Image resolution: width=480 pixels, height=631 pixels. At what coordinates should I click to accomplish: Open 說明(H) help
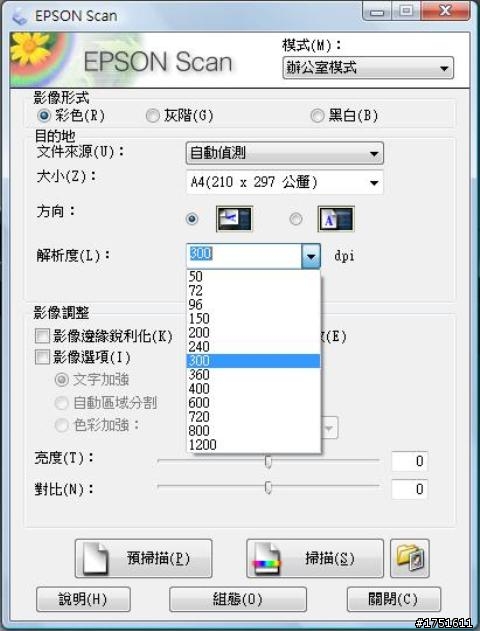pyautogui.click(x=83, y=599)
